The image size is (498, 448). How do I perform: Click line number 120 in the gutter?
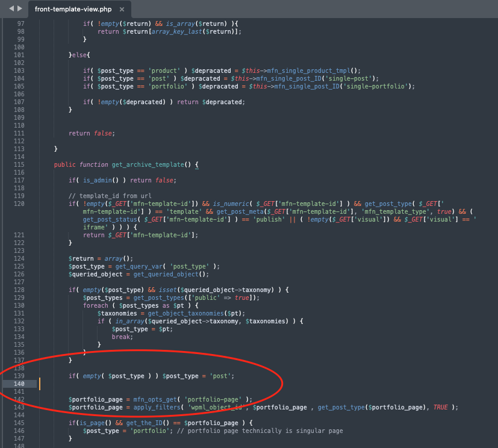pyautogui.click(x=18, y=204)
